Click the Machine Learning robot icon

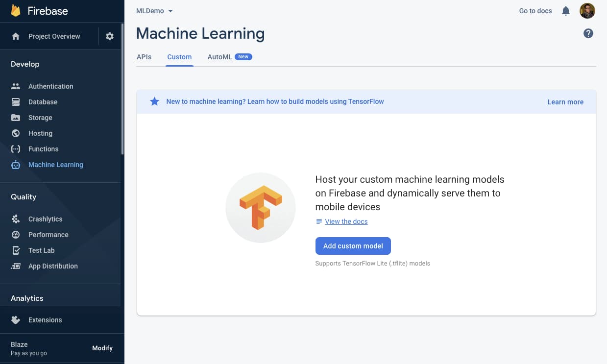tap(16, 165)
